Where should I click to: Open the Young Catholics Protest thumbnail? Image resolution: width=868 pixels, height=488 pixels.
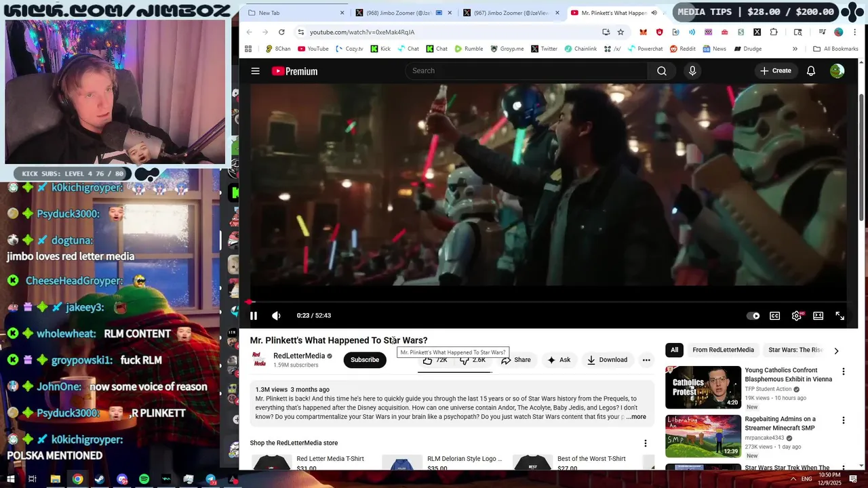coord(703,388)
